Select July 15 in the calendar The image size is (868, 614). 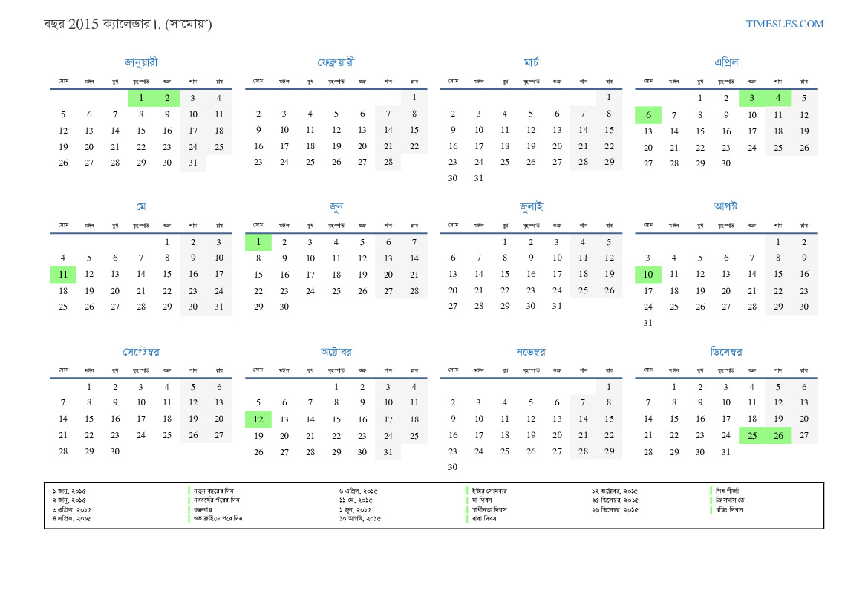(x=531, y=274)
